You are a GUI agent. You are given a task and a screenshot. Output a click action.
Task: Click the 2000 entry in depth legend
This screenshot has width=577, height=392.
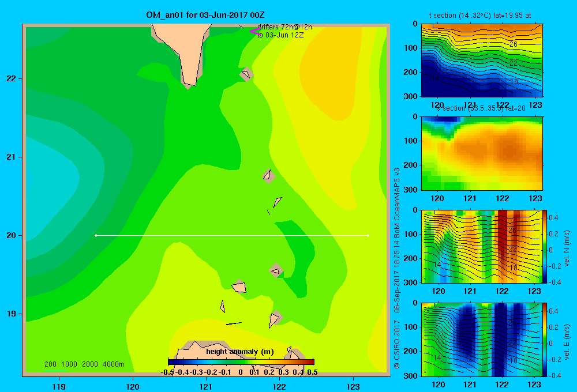tap(90, 364)
